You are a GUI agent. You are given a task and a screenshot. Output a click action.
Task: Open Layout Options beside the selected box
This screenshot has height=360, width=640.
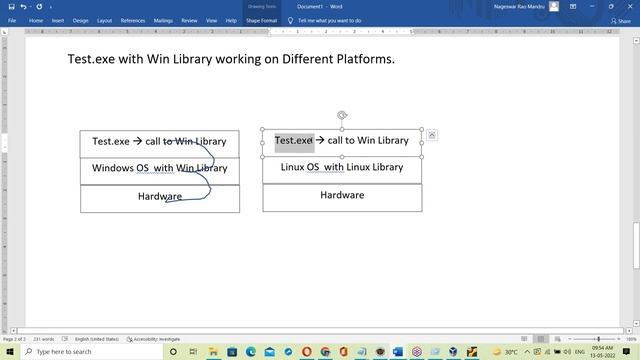[x=432, y=135]
